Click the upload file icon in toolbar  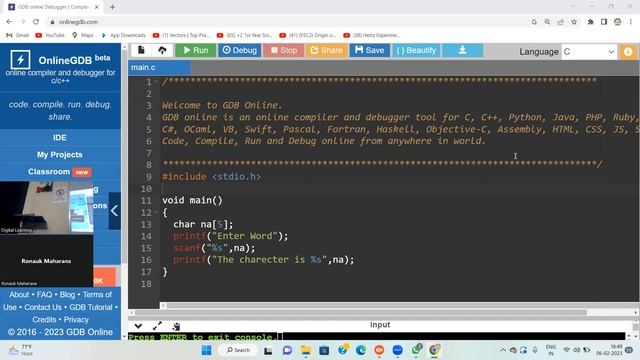[162, 50]
